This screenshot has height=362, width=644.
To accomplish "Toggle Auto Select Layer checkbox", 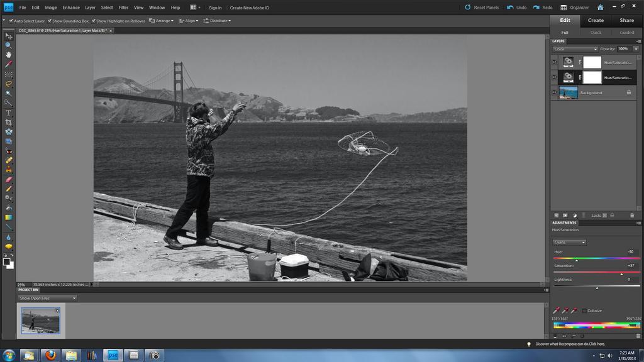I will (11, 21).
